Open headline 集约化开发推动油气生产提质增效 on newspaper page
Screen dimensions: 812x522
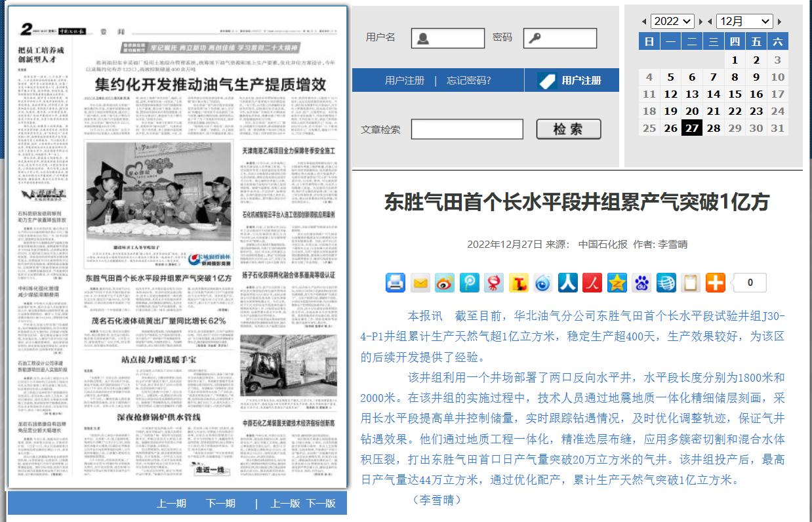[211, 84]
